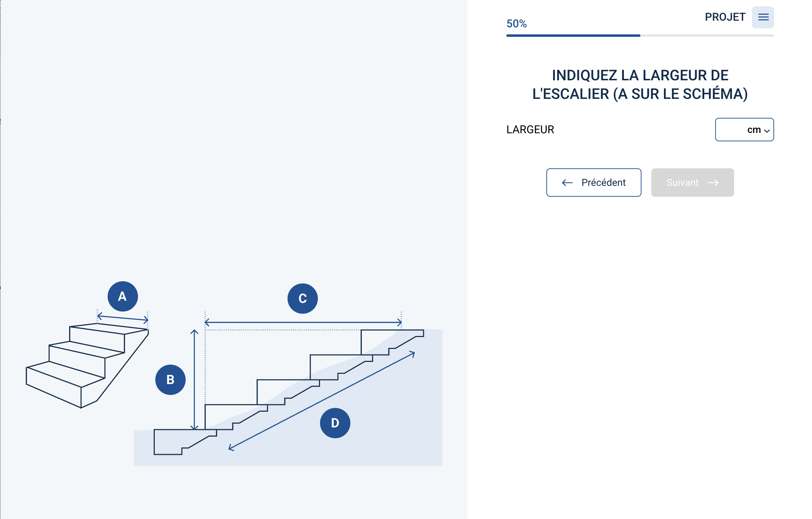Click the blue progress bar
812x519 pixels.
573,35
